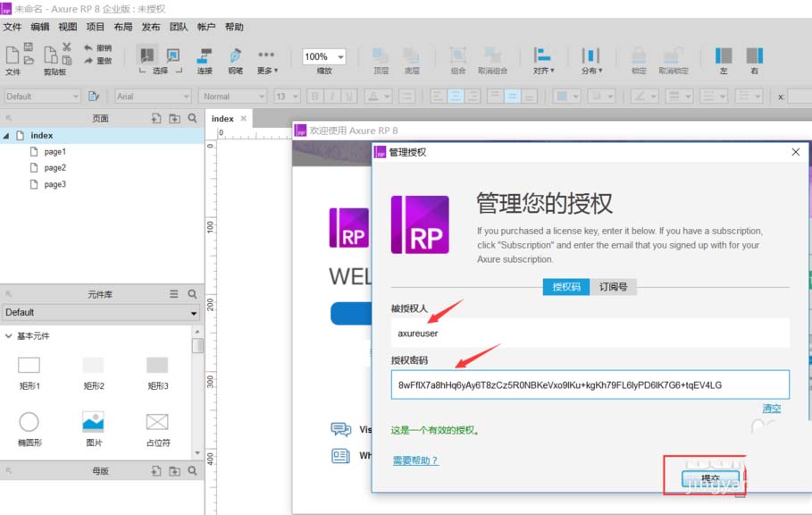
Task: Toggle italic text formatting
Action: pyautogui.click(x=331, y=97)
